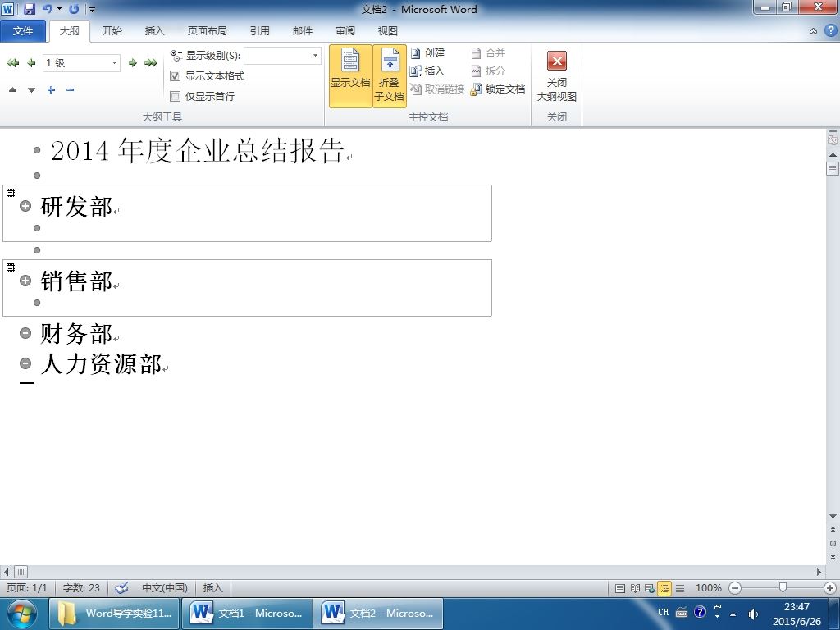The image size is (840, 630).
Task: Switch to the 邮件 tab
Action: click(x=303, y=31)
